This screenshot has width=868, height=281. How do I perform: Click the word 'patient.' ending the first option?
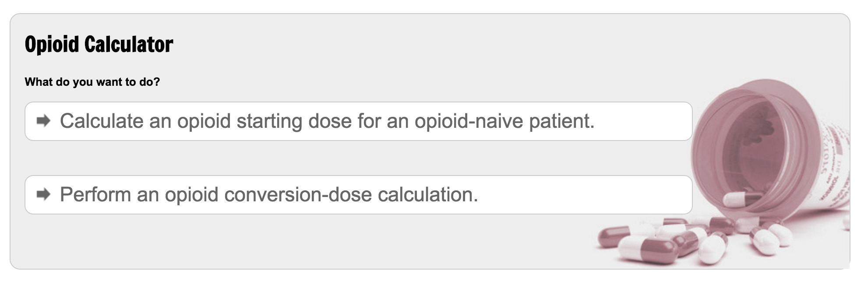(561, 121)
